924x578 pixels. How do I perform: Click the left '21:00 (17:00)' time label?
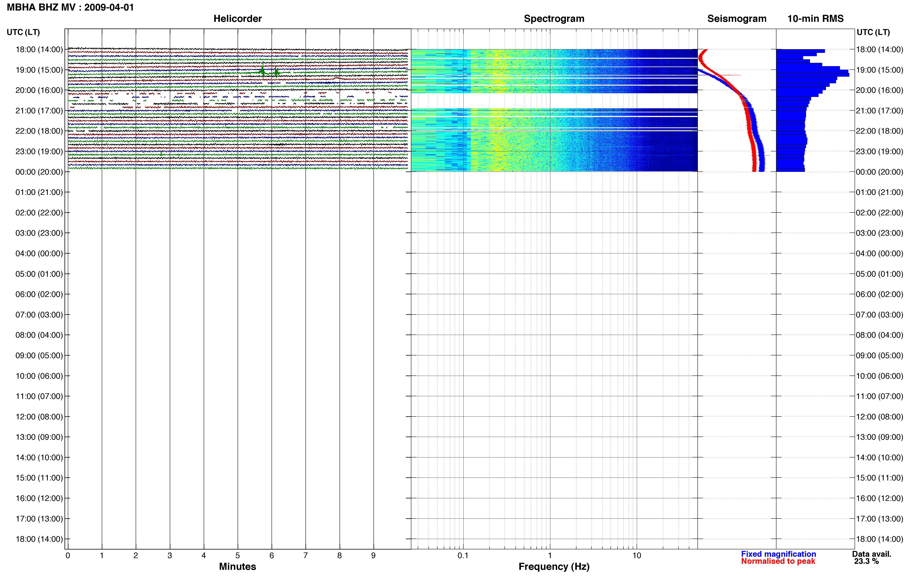click(39, 110)
